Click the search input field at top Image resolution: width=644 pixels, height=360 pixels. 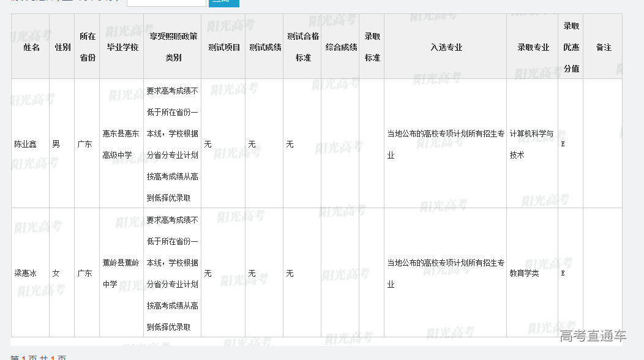(x=166, y=2)
